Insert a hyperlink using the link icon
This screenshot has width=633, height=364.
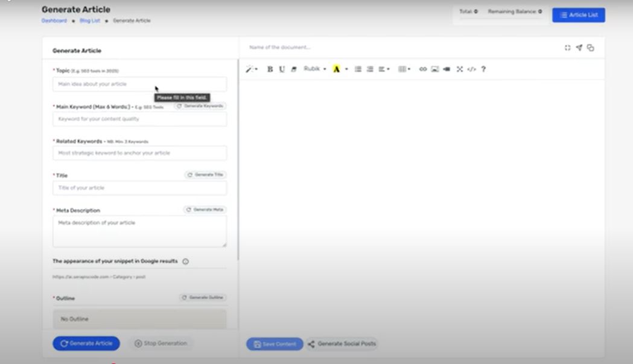(x=422, y=69)
